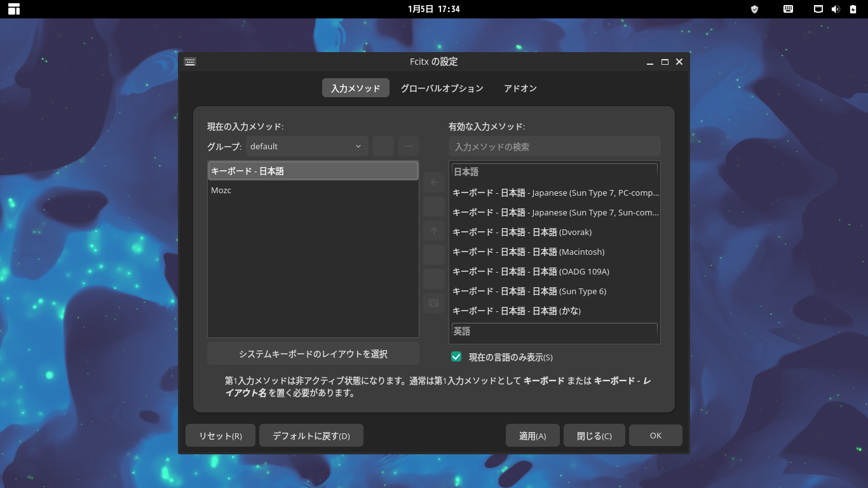This screenshot has width=868, height=488.
Task: Open the グループ default dropdown
Action: tap(306, 146)
